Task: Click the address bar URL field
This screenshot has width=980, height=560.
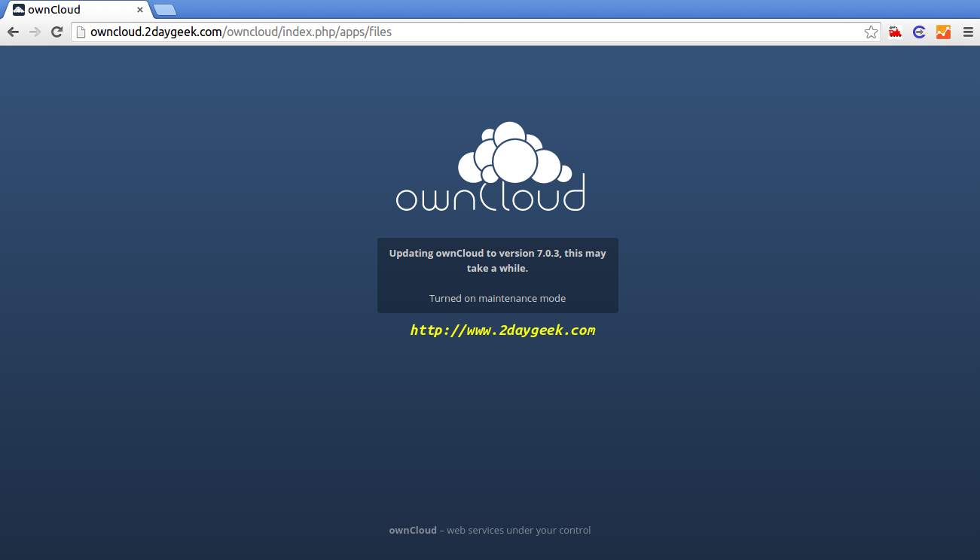Action: 475,32
